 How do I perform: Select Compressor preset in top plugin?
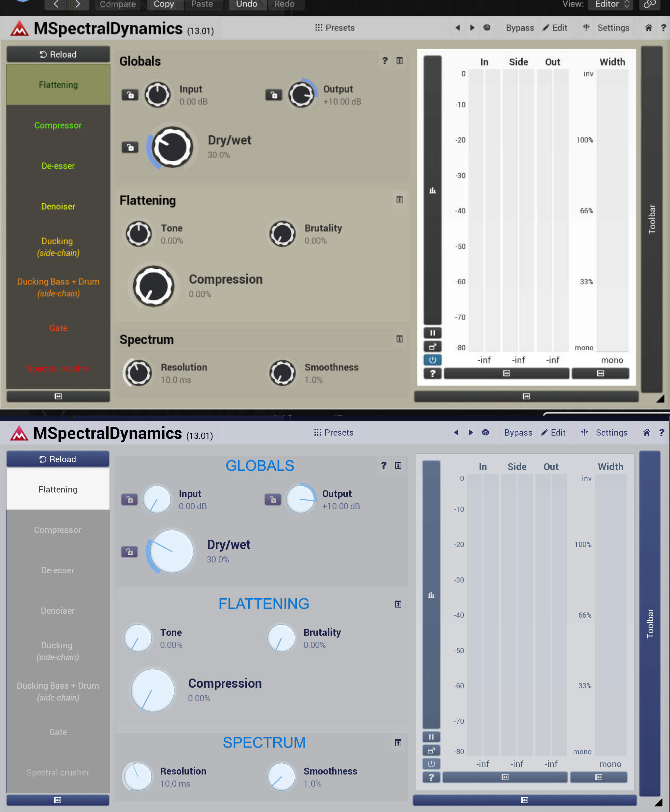(x=58, y=125)
